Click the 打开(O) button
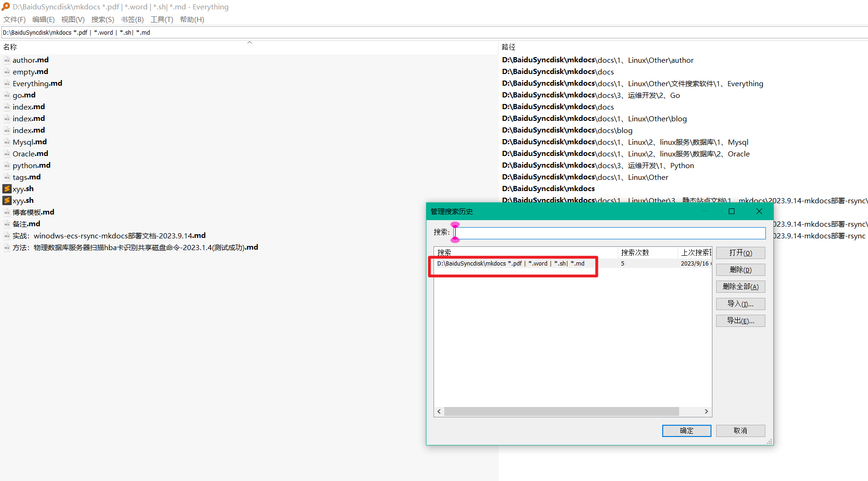The height and width of the screenshot is (481, 868). point(741,253)
